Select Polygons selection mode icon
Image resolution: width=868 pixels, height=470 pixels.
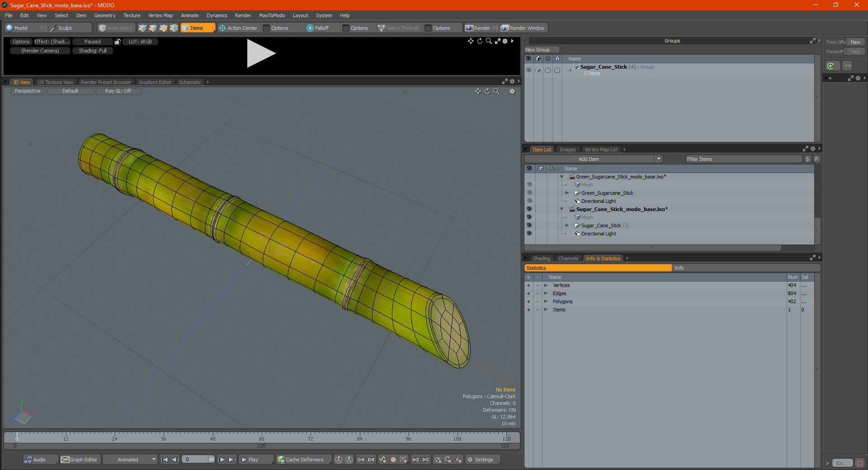point(163,28)
